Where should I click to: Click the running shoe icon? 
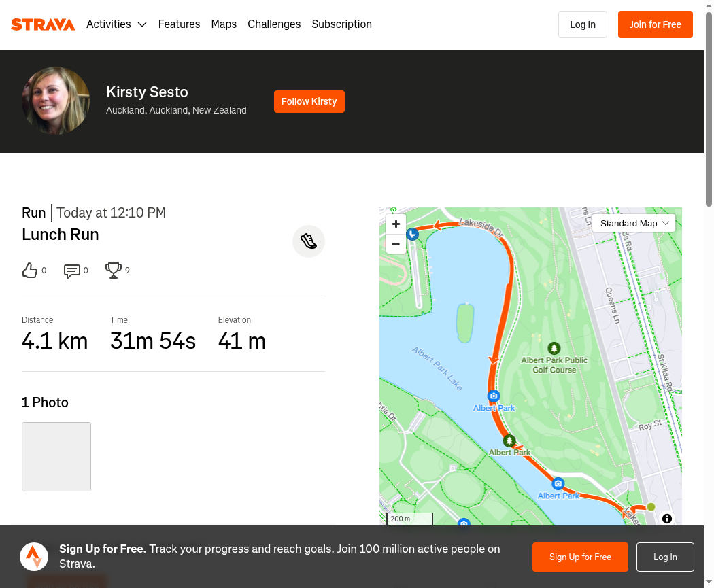tap(309, 241)
